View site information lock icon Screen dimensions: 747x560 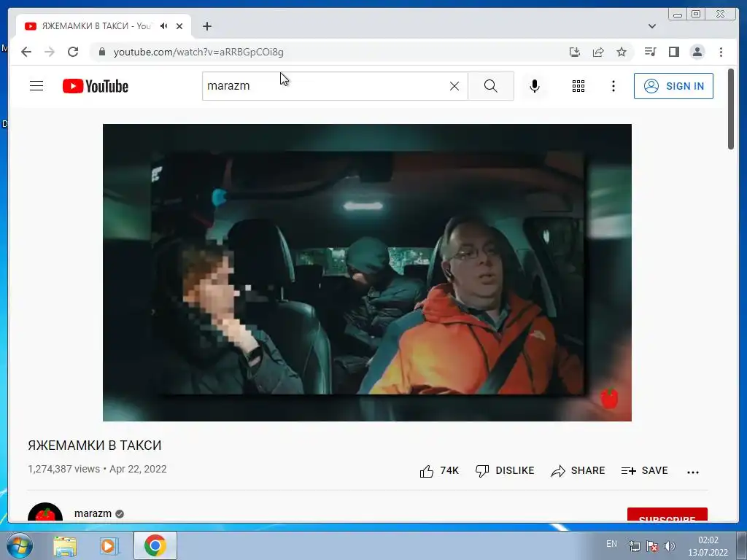[102, 52]
